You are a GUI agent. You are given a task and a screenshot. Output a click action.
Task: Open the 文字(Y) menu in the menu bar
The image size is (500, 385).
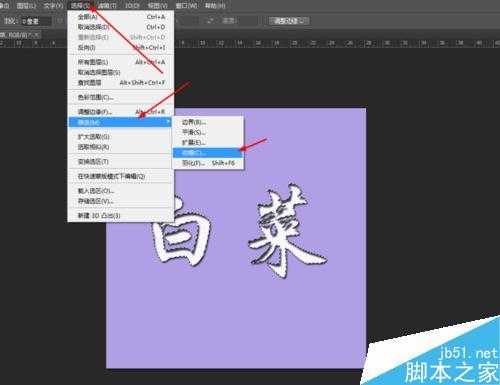[x=53, y=6]
